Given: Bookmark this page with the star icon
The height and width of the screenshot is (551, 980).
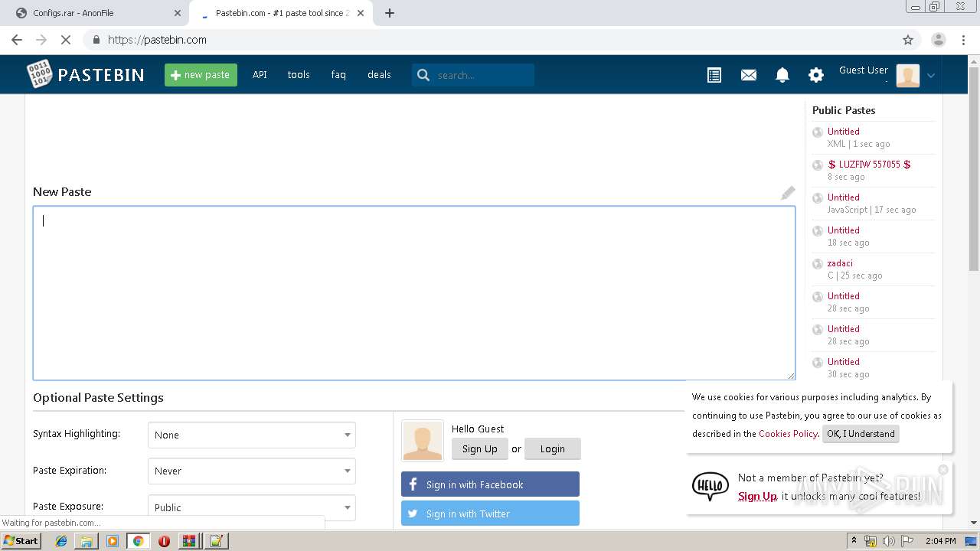Looking at the screenshot, I should [908, 40].
